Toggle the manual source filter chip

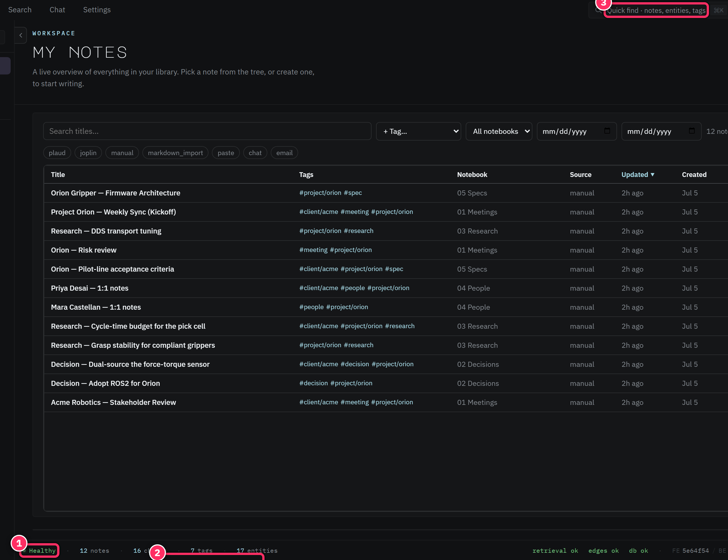122,153
